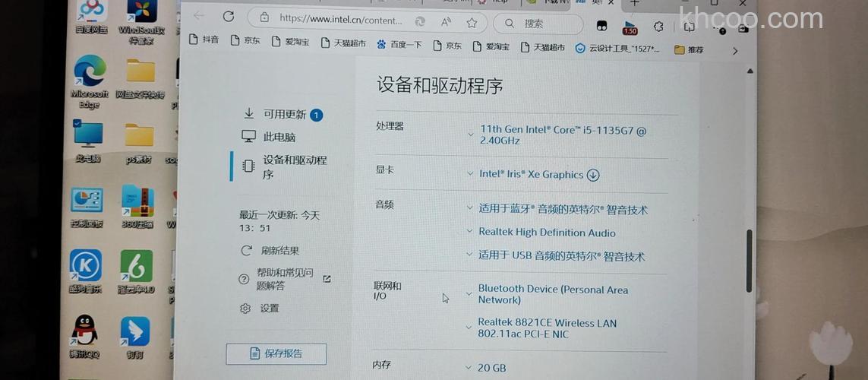Click 保存报告 button
Image resolution: width=868 pixels, height=380 pixels.
tap(276, 353)
